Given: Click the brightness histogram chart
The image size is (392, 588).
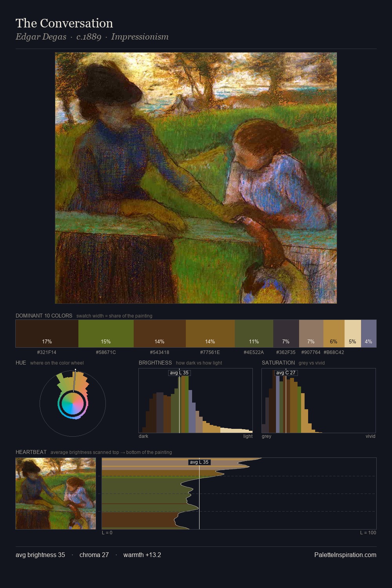Looking at the screenshot, I should click(196, 401).
